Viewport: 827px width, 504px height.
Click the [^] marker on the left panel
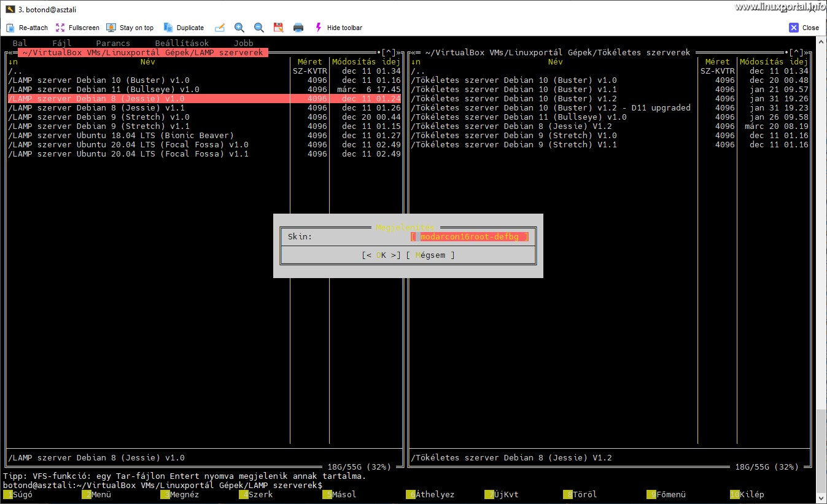click(387, 52)
